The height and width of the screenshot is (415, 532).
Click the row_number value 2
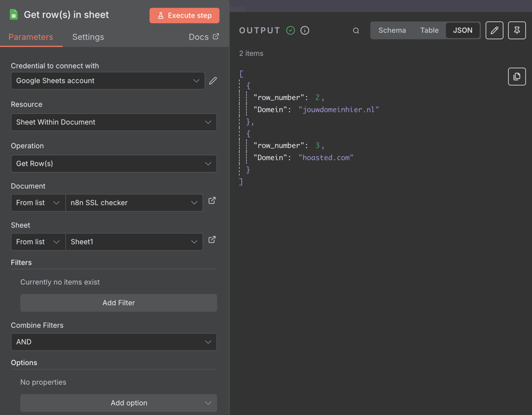point(317,98)
